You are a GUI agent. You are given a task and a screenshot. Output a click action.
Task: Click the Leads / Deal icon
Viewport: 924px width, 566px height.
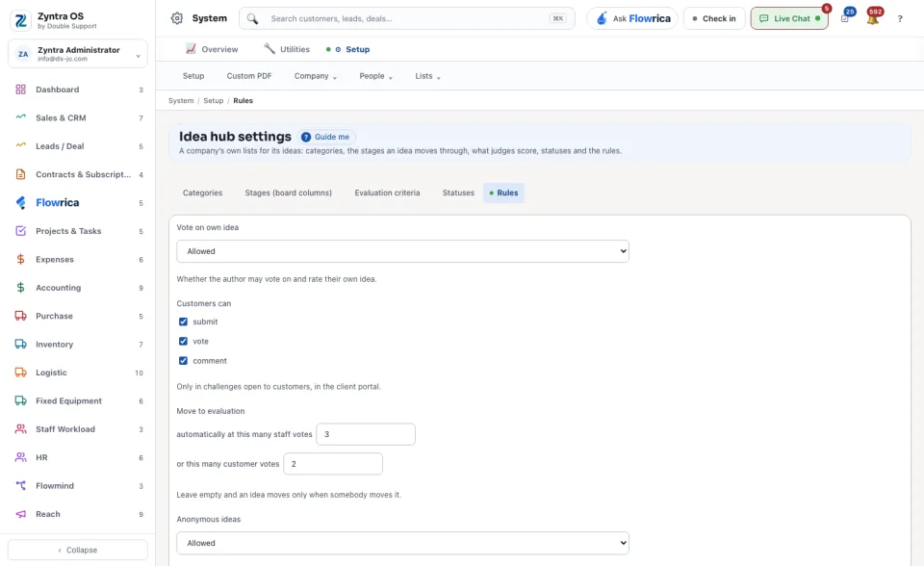pos(20,146)
